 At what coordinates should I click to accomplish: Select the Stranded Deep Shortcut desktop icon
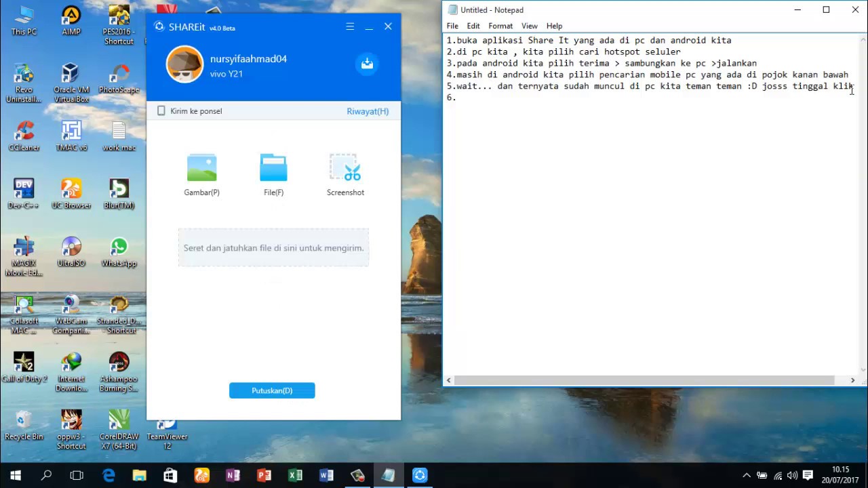tap(119, 314)
